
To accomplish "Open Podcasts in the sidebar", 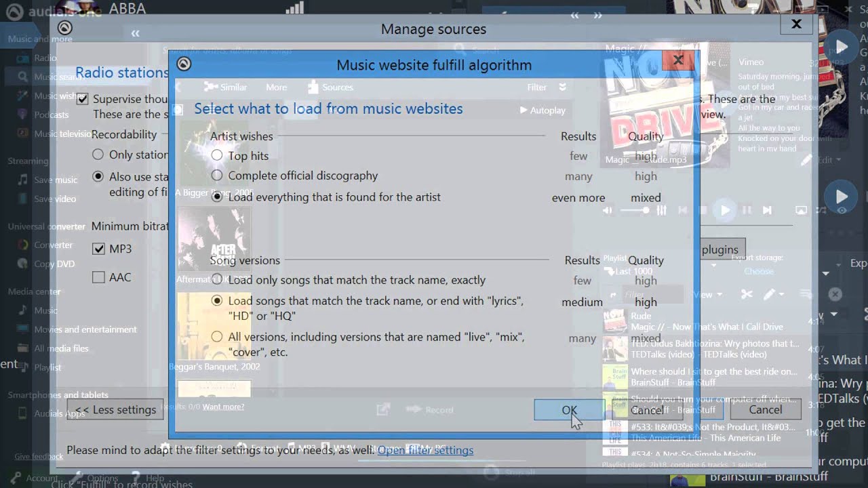I will tap(52, 115).
